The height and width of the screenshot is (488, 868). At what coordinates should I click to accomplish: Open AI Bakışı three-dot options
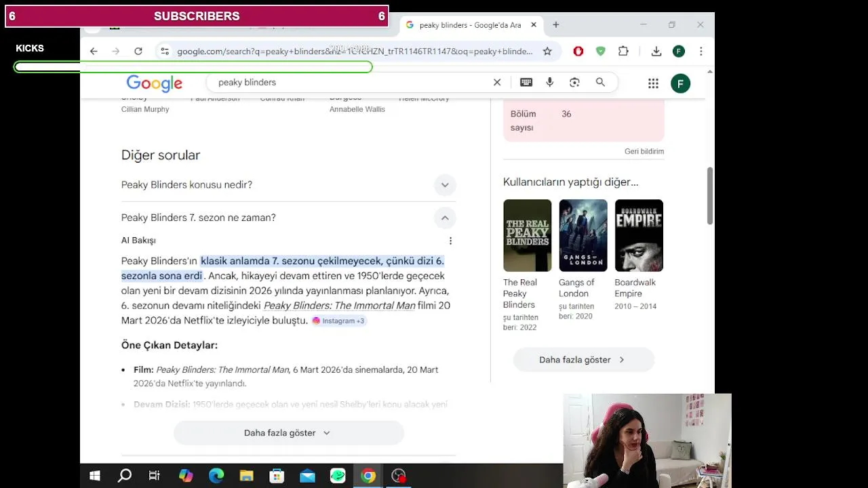[450, 241]
